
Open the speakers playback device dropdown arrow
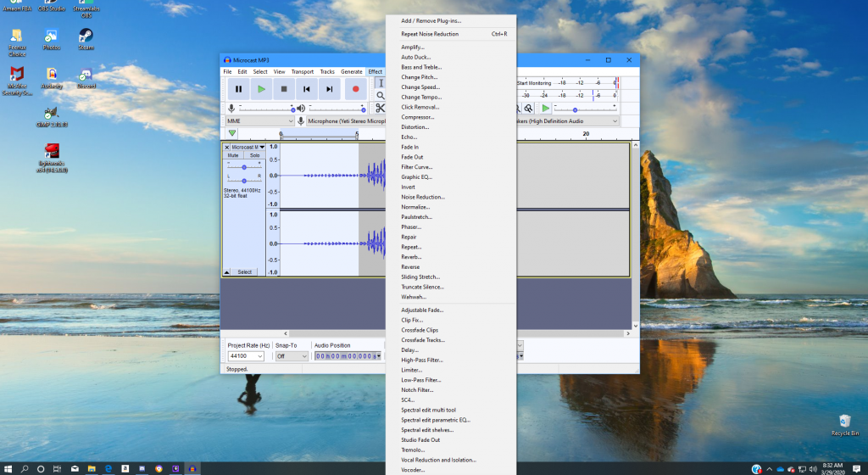pyautogui.click(x=615, y=120)
